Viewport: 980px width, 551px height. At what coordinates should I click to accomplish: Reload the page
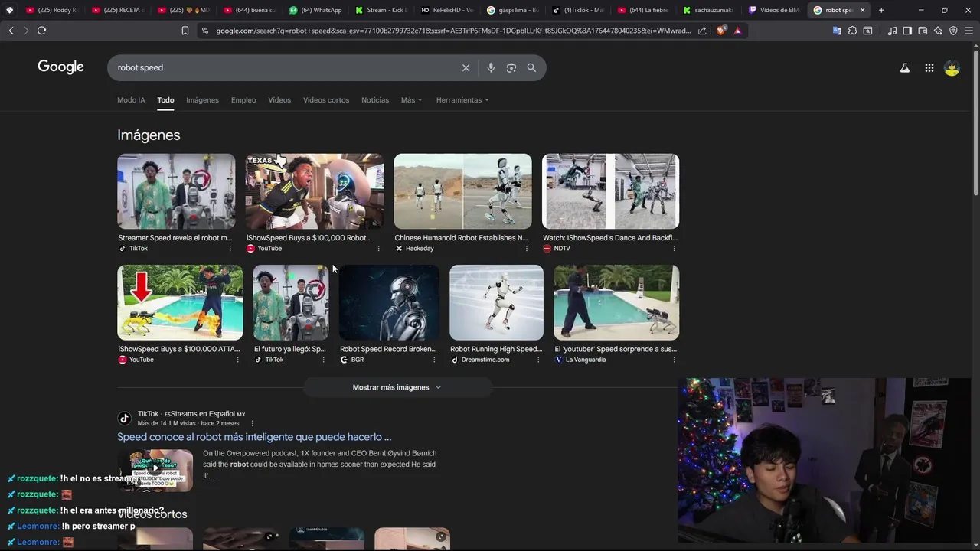coord(41,31)
